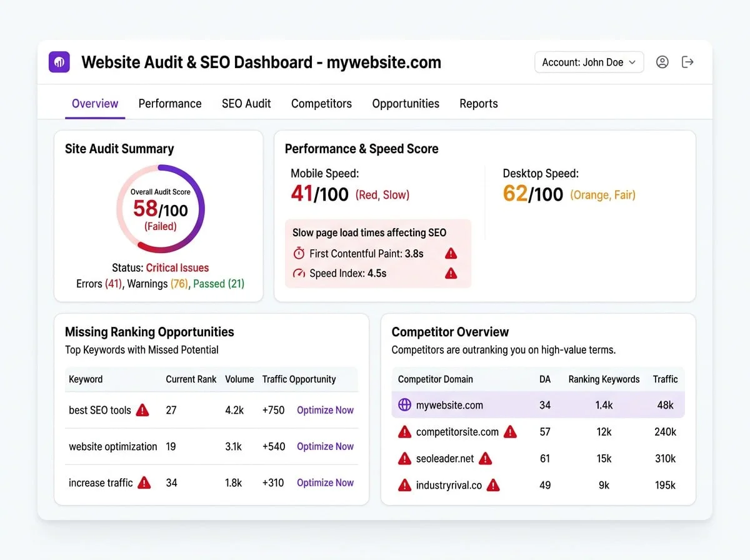Click the alert icon beside industryrival.co
The width and height of the screenshot is (750, 560).
[404, 485]
